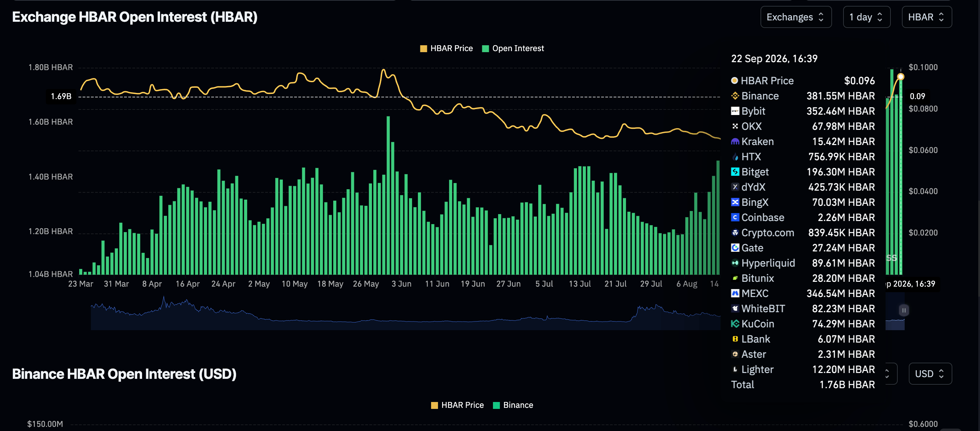Click the Aster logo in the tooltip
The width and height of the screenshot is (980, 431).
(x=735, y=354)
